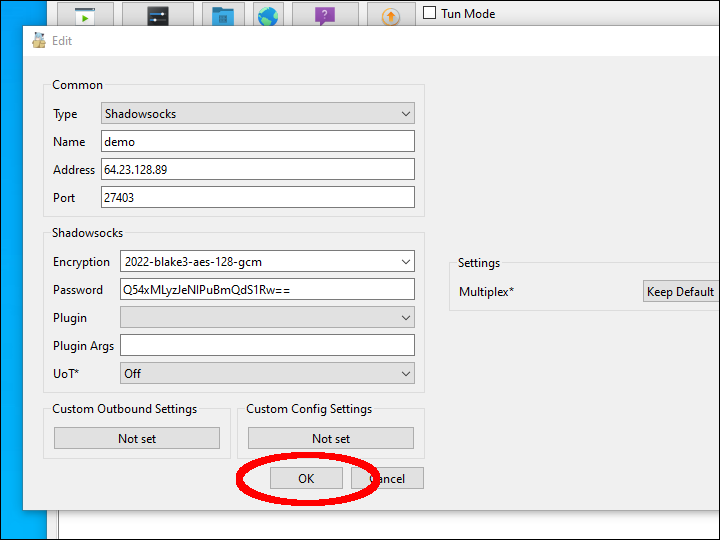Image resolution: width=720 pixels, height=540 pixels.
Task: Click the orange update arrow icon
Action: point(391,16)
